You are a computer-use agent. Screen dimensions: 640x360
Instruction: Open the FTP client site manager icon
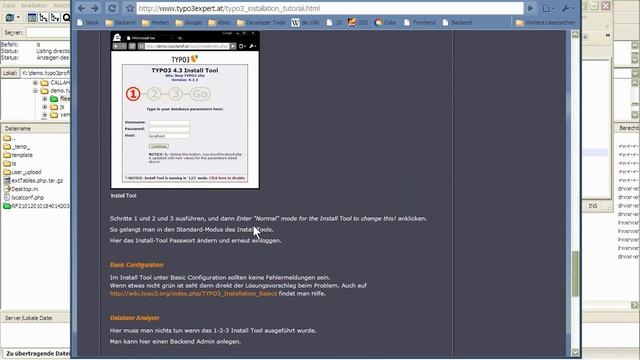tap(9, 18)
